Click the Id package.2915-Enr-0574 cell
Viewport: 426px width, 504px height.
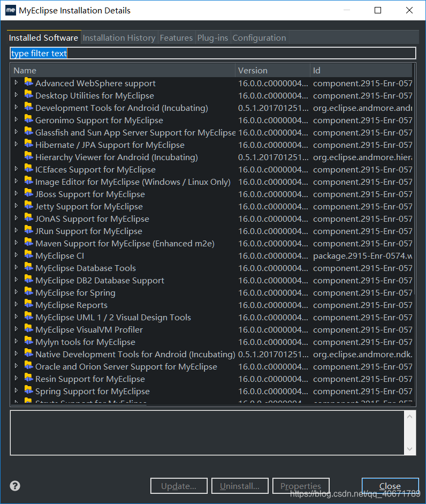(362, 256)
